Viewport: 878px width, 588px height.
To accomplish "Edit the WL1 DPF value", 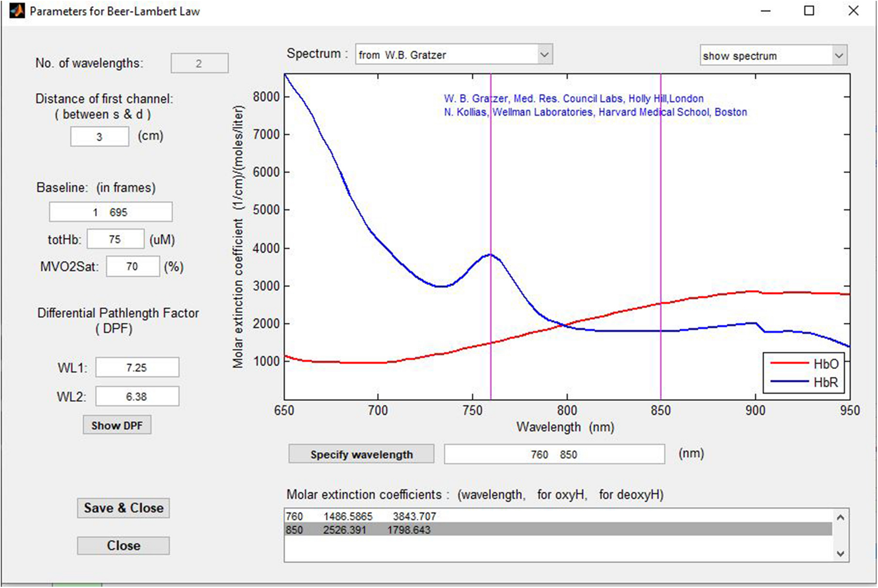I will pos(137,367).
